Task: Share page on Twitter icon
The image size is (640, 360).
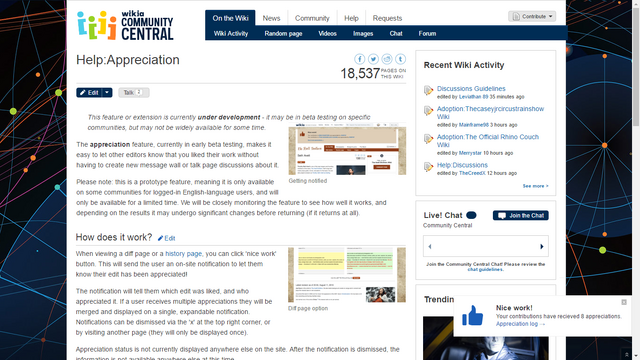Action: 373,59
